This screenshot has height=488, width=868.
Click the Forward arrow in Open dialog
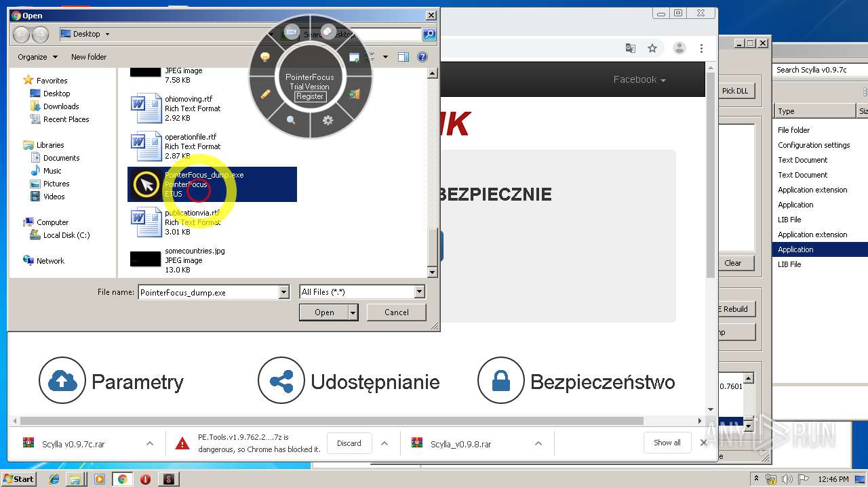click(x=40, y=35)
